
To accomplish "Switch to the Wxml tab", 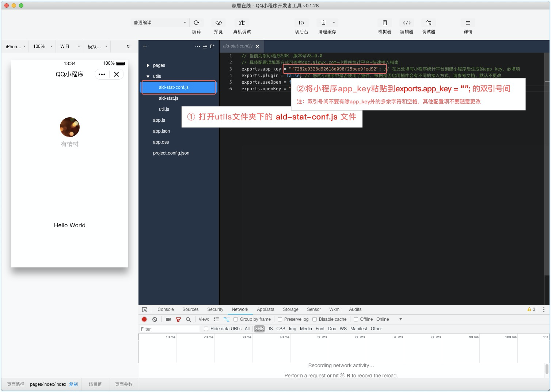I will pyautogui.click(x=335, y=309).
